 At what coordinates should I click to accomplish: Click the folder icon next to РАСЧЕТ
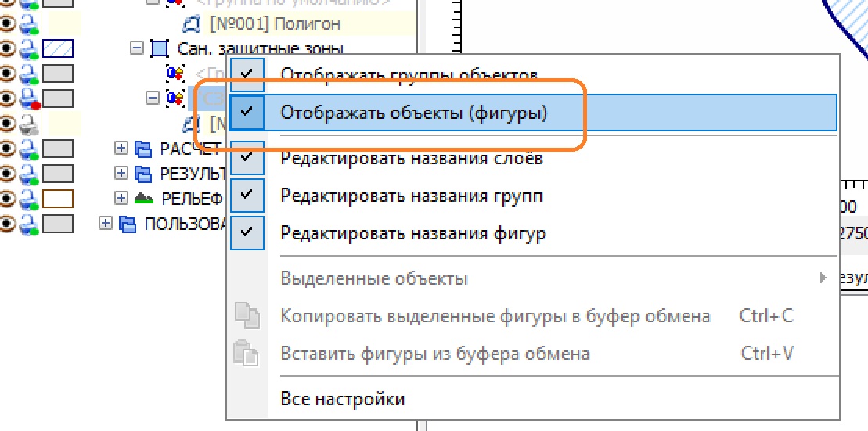point(142,149)
